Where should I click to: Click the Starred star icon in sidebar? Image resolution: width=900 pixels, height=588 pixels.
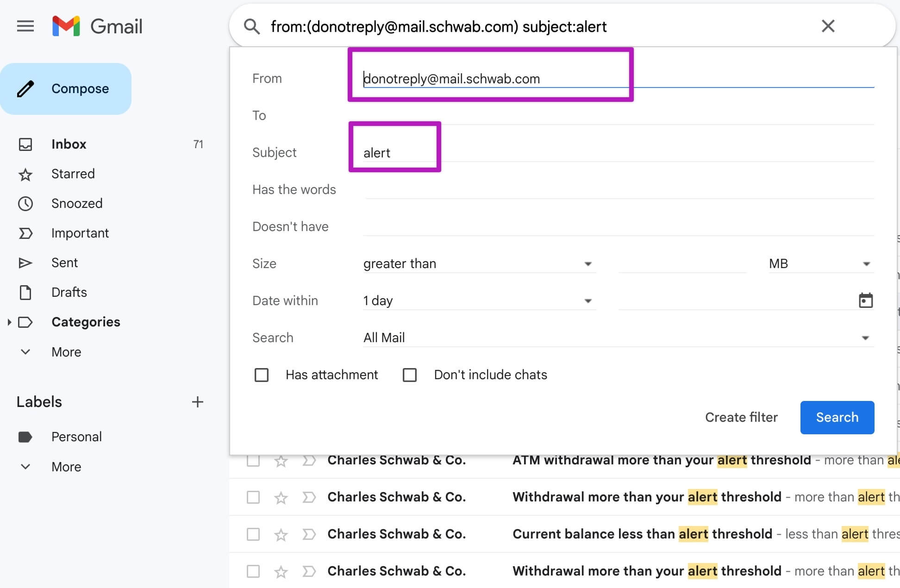(25, 174)
